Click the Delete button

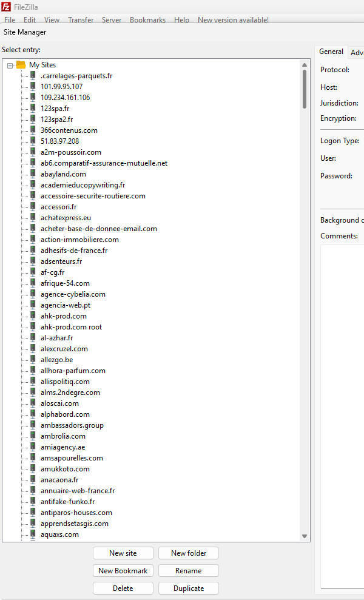point(123,588)
